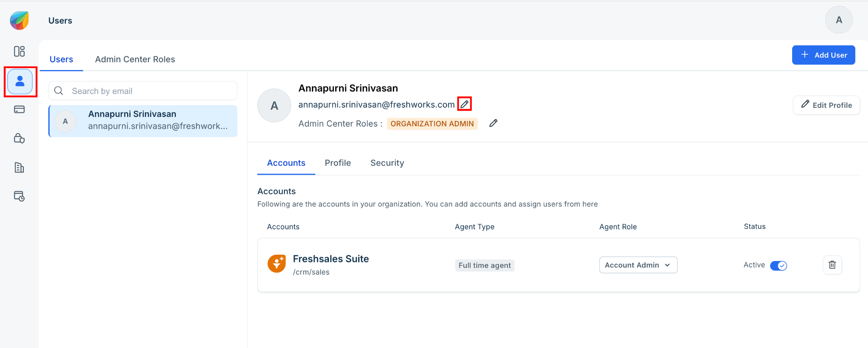Click the Agent Role column header
Image resolution: width=868 pixels, height=348 pixels.
pos(618,227)
